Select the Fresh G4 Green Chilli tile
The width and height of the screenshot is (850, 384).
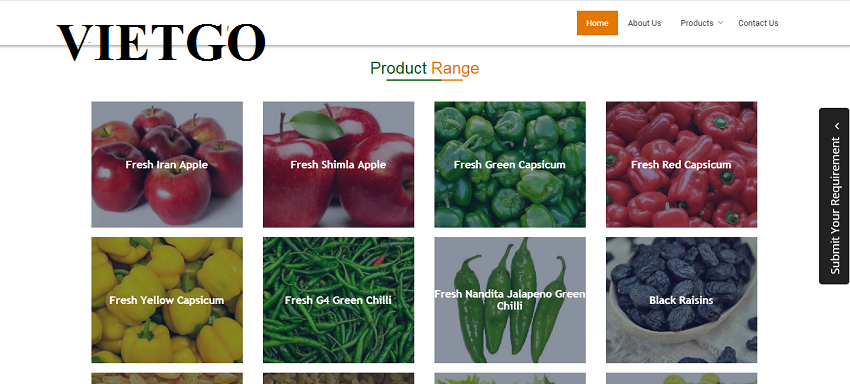[x=338, y=300]
